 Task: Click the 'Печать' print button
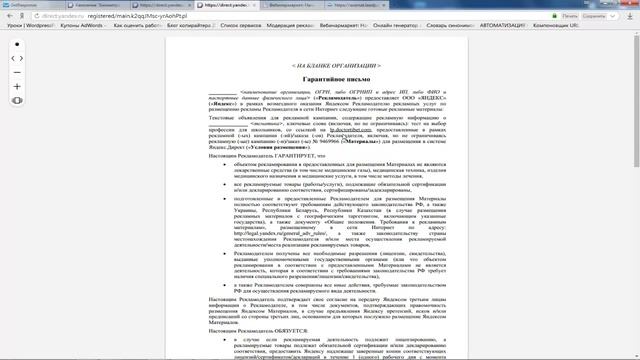(570, 16)
